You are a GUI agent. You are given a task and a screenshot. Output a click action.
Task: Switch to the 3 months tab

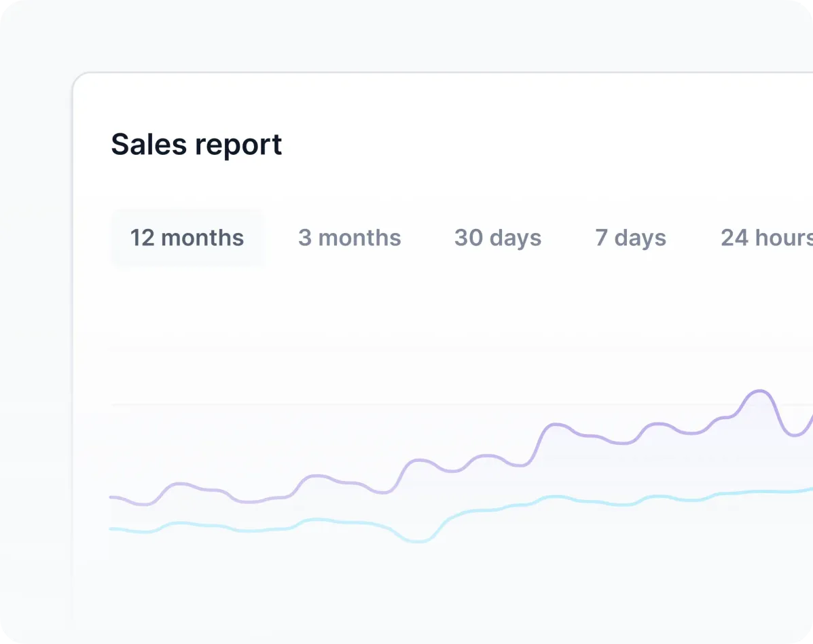(x=349, y=238)
